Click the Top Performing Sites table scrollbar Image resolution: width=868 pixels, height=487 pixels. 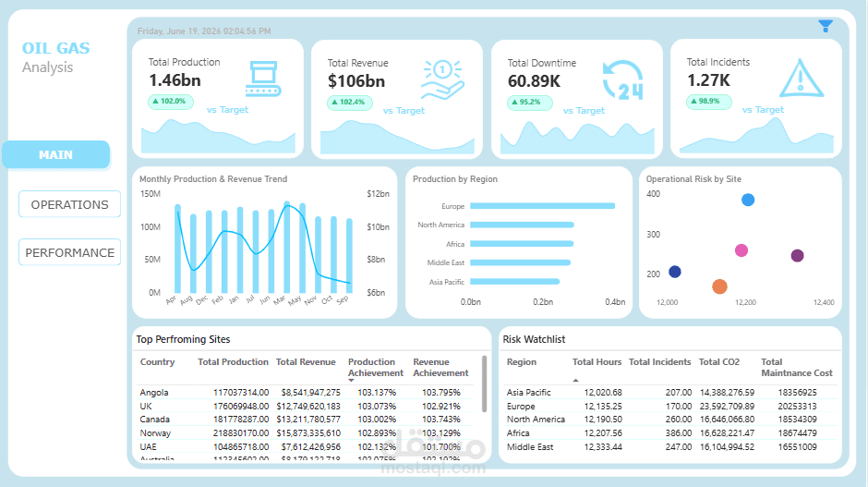485,384
